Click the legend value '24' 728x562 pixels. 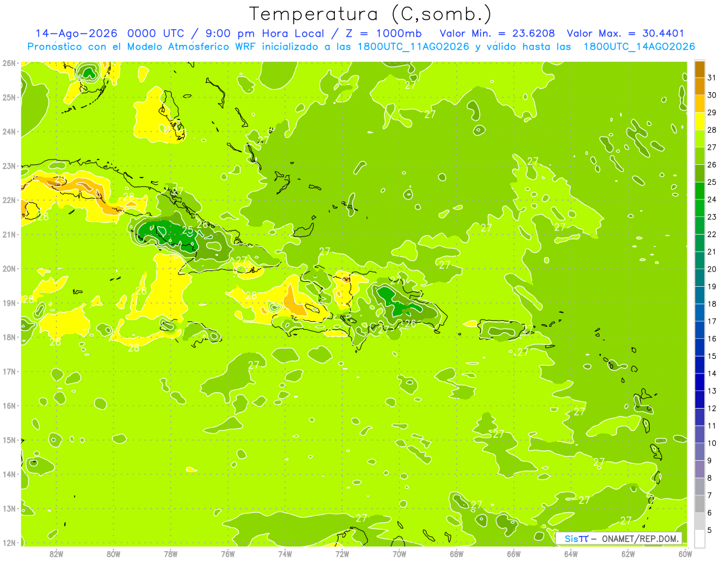712,199
